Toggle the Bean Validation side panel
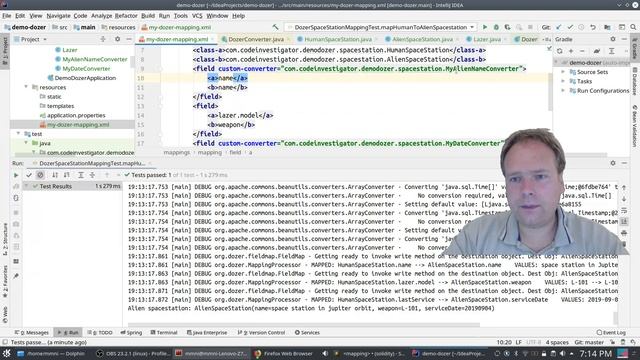 (x=635, y=126)
